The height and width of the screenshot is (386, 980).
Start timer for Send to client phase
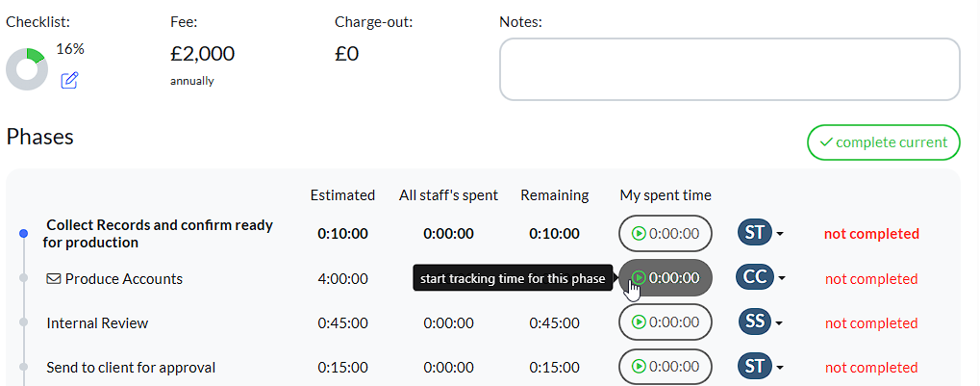pyautogui.click(x=665, y=367)
